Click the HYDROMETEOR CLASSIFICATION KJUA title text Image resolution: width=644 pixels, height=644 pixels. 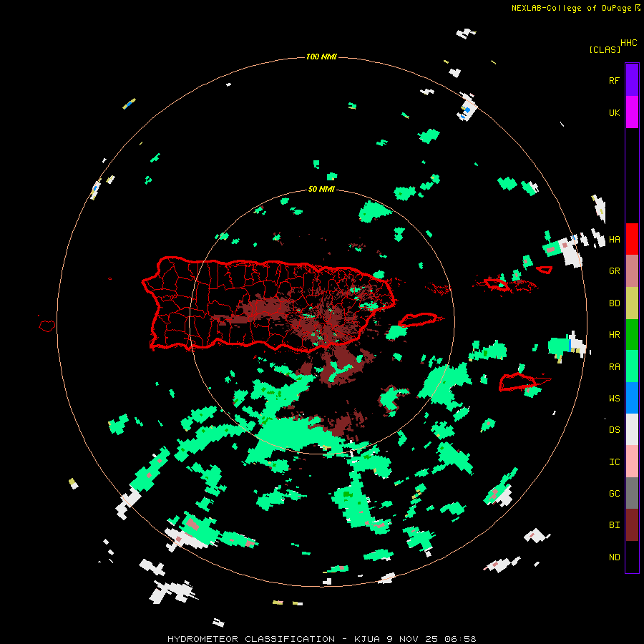[321, 639]
